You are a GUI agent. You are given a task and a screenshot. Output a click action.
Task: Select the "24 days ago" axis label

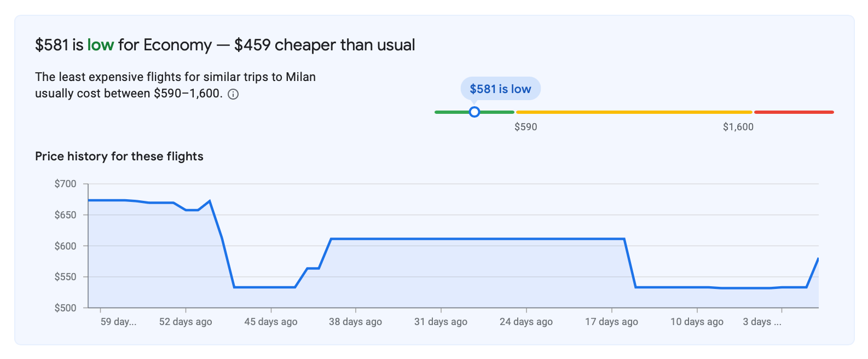(526, 322)
